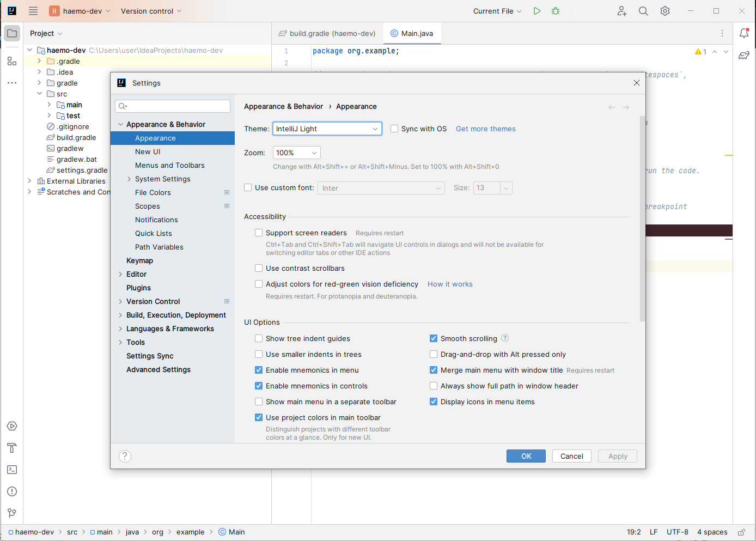
Task: Enable Show tree indent guides
Action: 259,338
